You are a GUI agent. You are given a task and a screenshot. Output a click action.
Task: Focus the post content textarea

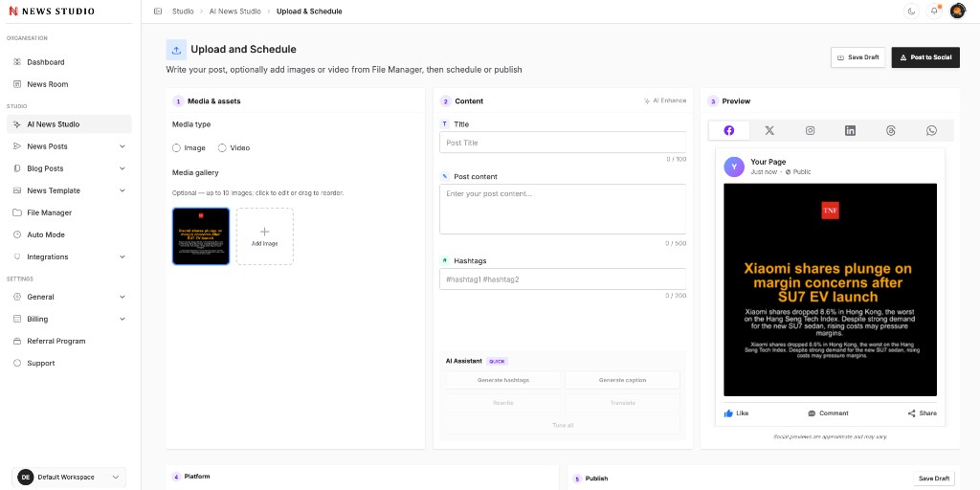pos(563,209)
